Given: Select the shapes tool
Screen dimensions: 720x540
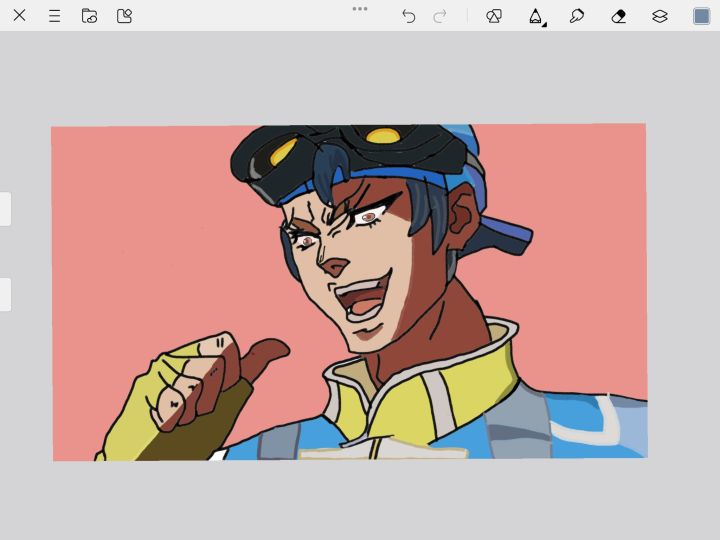Looking at the screenshot, I should (494, 16).
